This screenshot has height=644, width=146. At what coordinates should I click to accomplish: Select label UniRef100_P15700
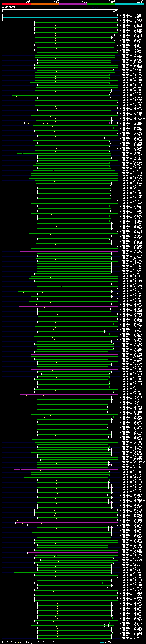click(x=131, y=203)
